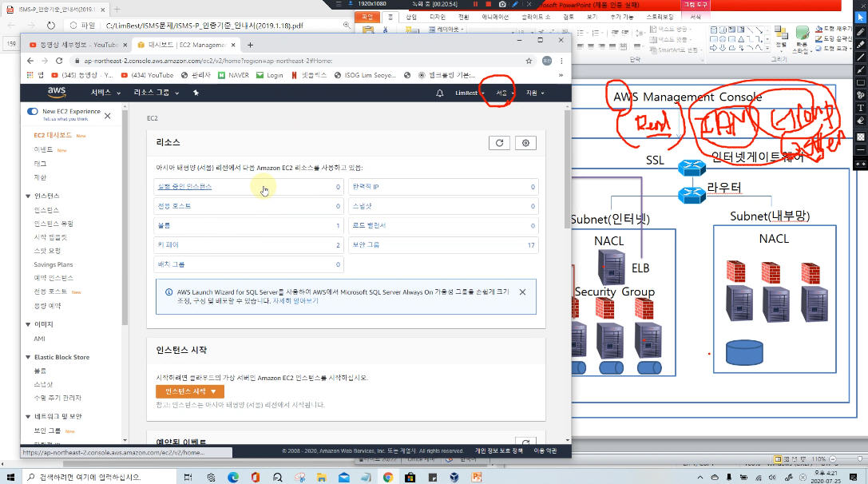Open the 리소스 그룹 dropdown
This screenshot has width=868, height=484.
(x=156, y=93)
